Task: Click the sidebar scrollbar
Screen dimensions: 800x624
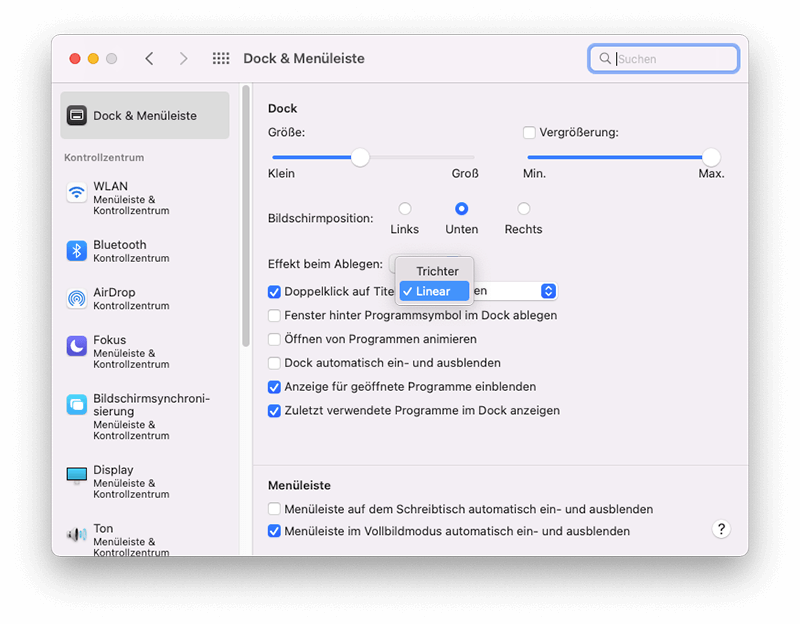Action: (246, 216)
